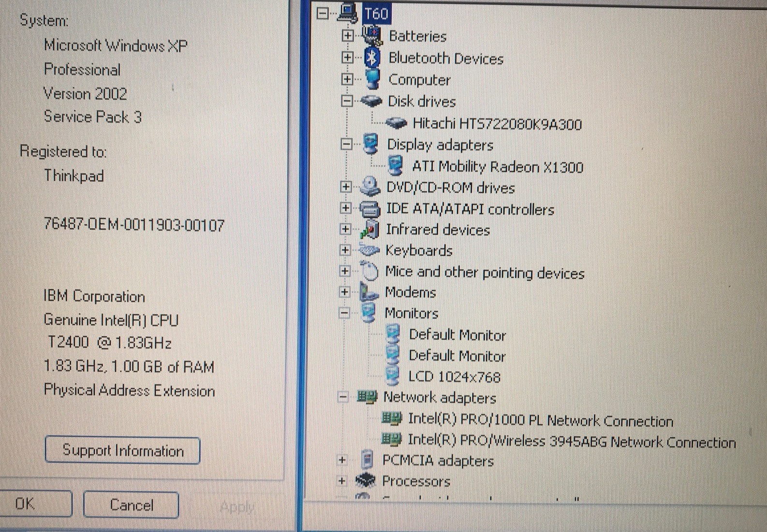The image size is (767, 532).
Task: Expand the DVD/CD-ROM drives node
Action: (x=346, y=187)
